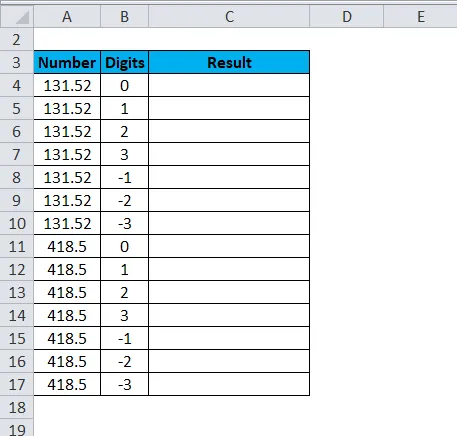Click the Number header cell
Image resolution: width=457 pixels, height=436 pixels.
67,62
